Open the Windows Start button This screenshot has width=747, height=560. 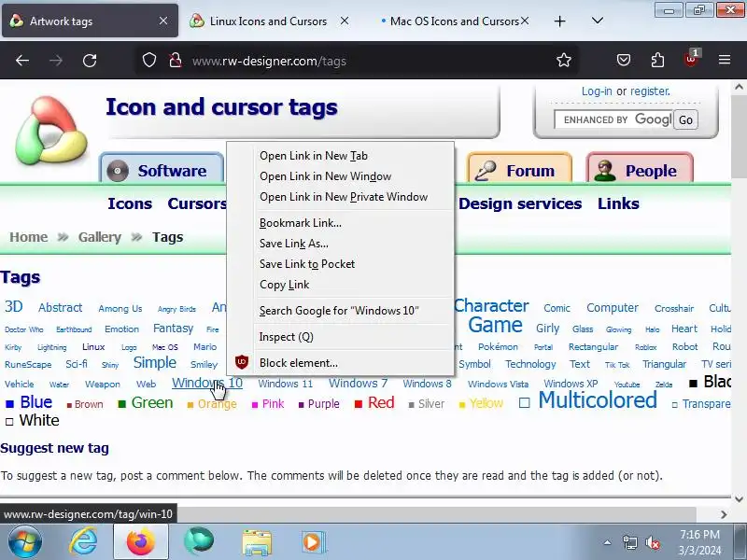(x=24, y=542)
